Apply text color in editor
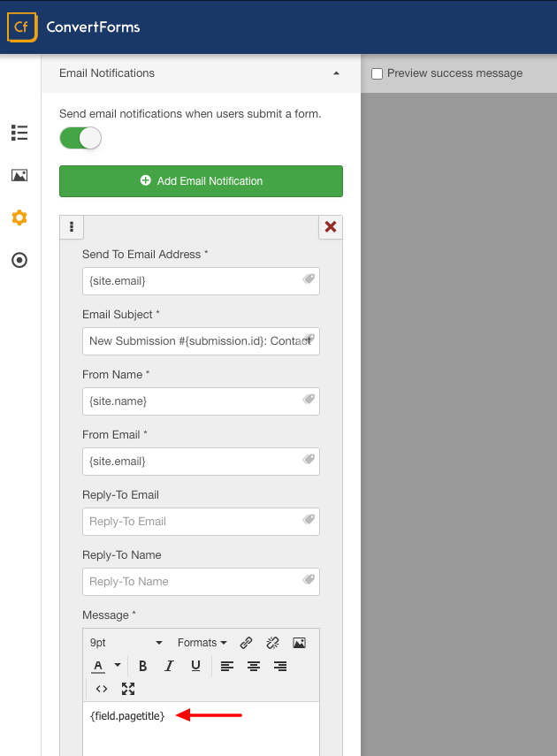 pyautogui.click(x=98, y=666)
